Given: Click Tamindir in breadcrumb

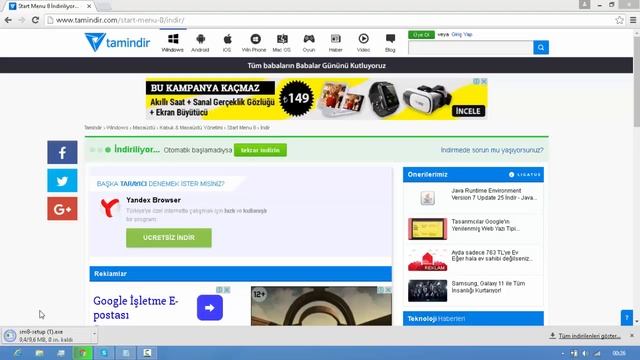Looking at the screenshot, I should click(93, 128).
